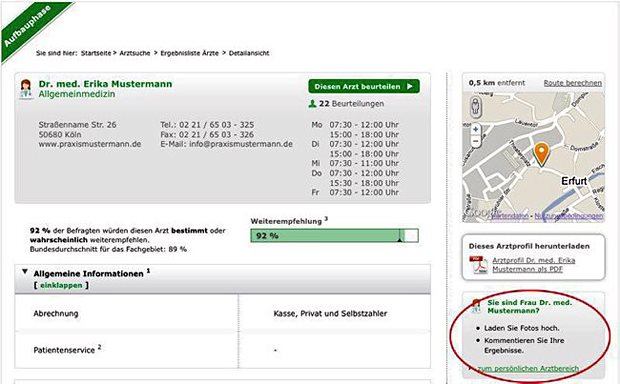Click the 'Aufbauphase' corner ribbon

point(32,28)
